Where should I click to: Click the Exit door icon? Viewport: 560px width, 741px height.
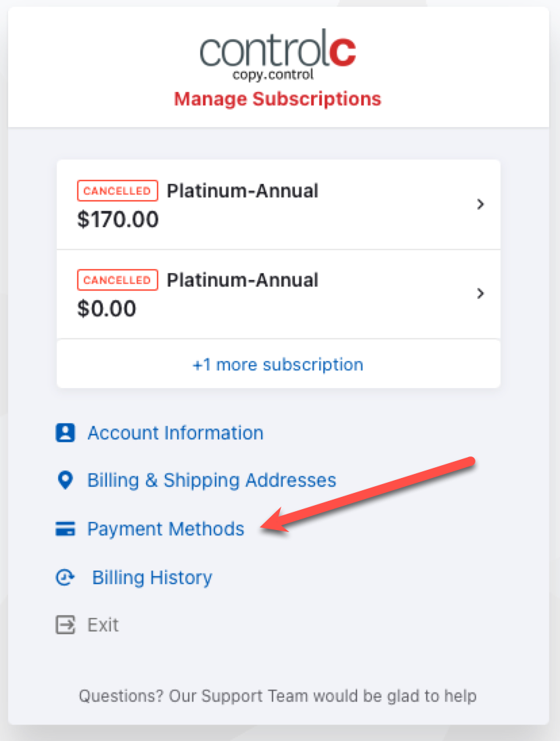click(65, 625)
